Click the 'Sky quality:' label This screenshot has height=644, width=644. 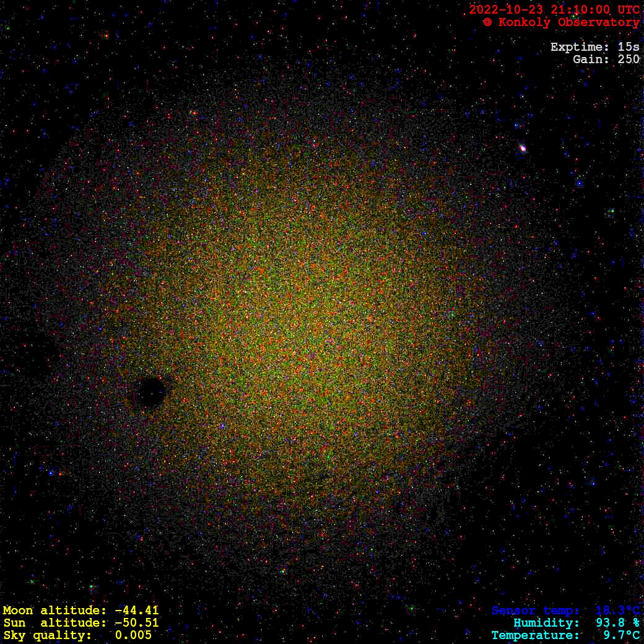click(47, 635)
